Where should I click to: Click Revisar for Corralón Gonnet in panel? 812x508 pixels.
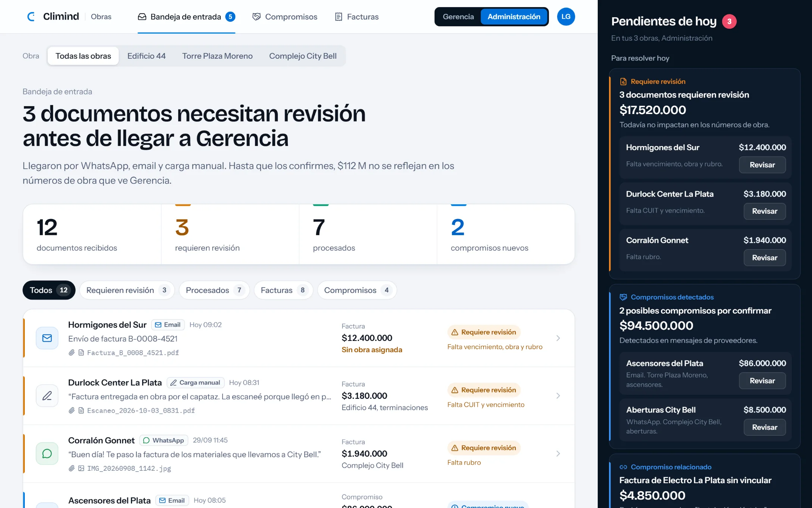pos(764,258)
